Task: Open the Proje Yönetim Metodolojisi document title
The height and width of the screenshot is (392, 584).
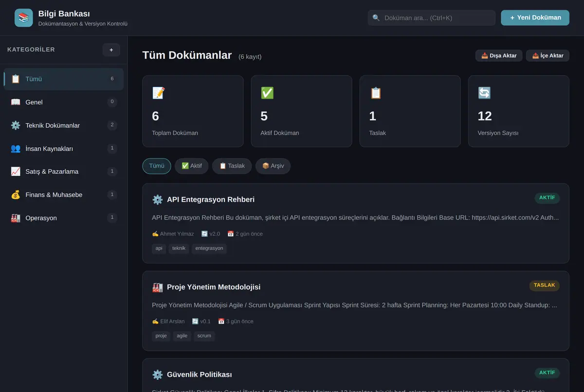Action: coord(214,287)
